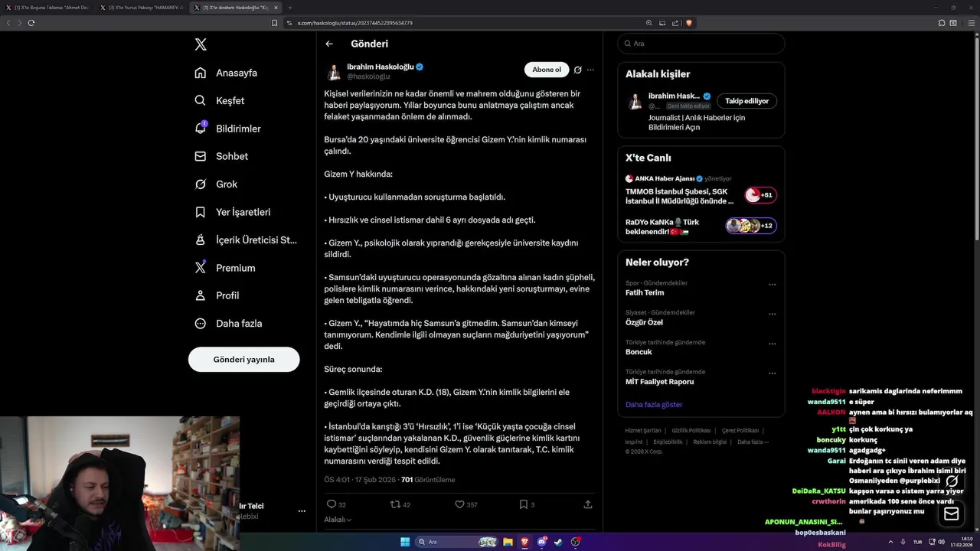This screenshot has height=551, width=980.
Task: Open Bildirimler notifications
Action: 227,129
